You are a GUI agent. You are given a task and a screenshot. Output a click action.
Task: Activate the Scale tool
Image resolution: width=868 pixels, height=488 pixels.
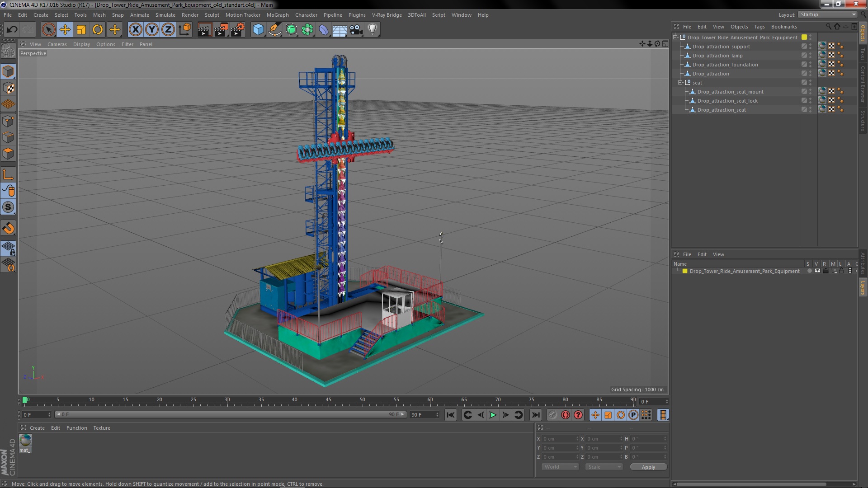(x=81, y=30)
